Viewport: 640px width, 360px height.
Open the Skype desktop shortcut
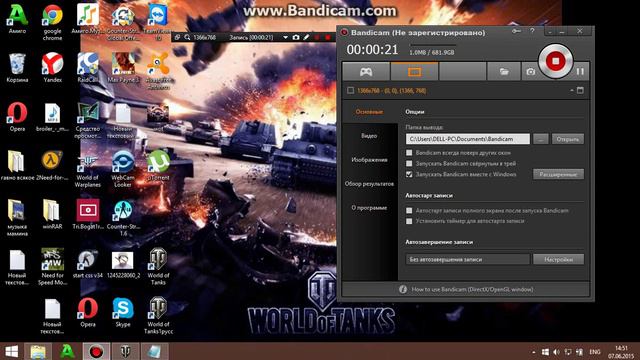click(122, 312)
